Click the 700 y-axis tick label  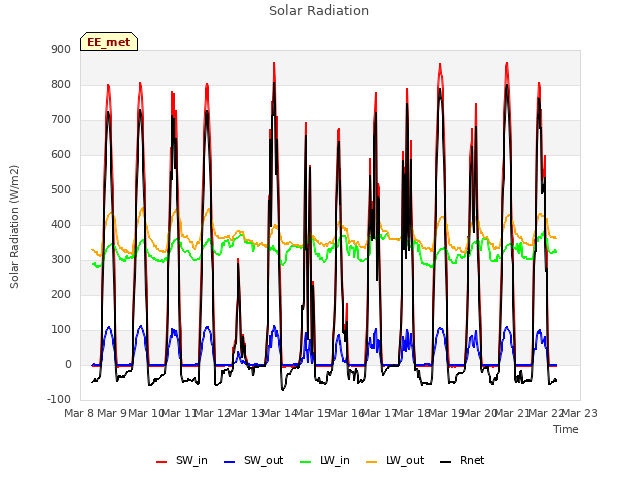(61, 120)
